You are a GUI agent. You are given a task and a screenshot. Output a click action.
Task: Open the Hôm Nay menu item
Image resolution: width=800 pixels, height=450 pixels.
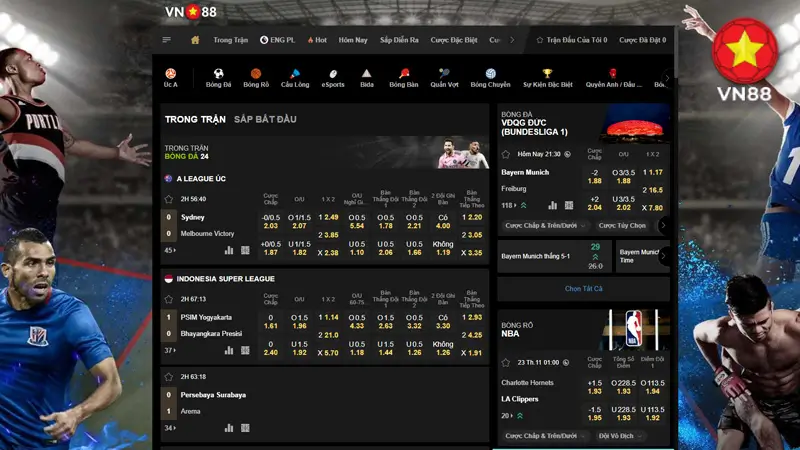coord(353,40)
